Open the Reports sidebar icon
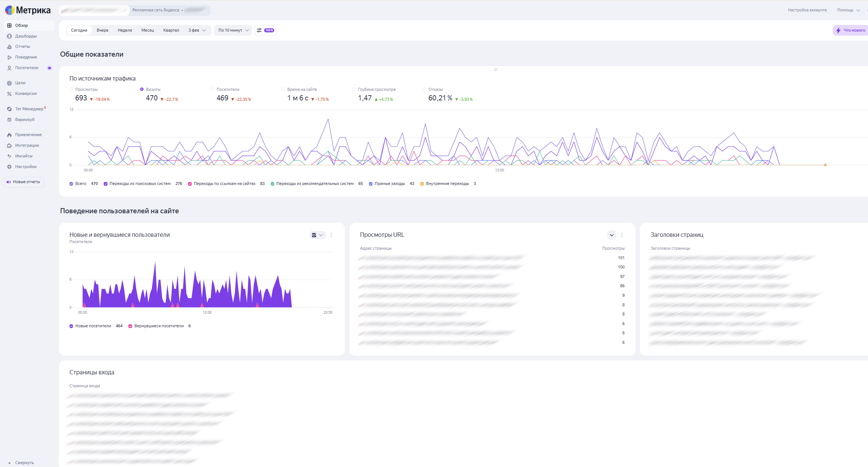 tap(9, 47)
